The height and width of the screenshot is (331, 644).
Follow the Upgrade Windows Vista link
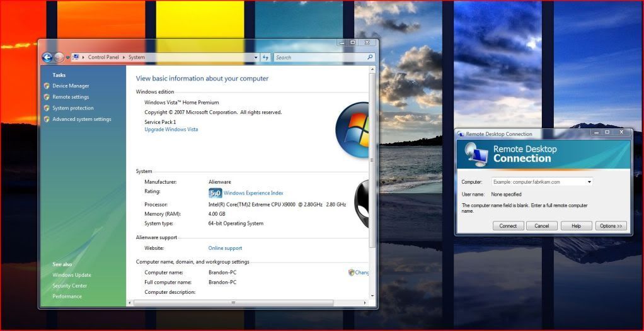click(171, 129)
